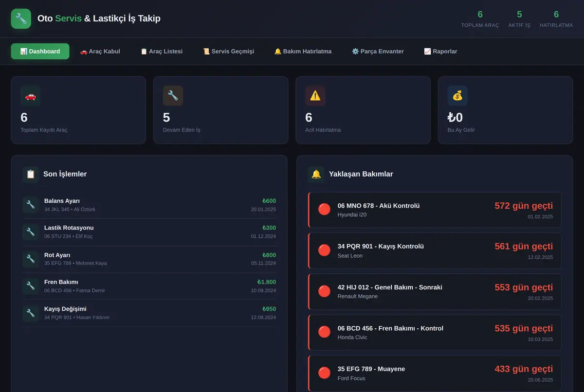The width and height of the screenshot is (584, 392).
Task: Click the wrench icon for Rot Ayarı
Action: (x=31, y=259)
